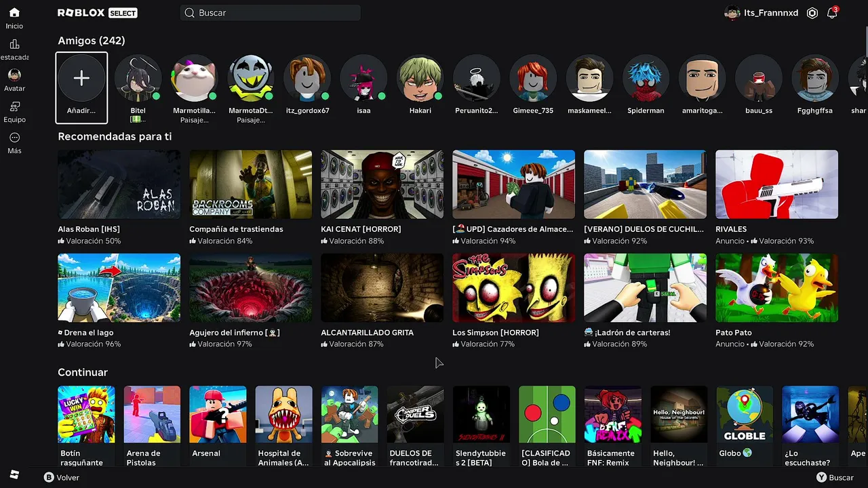Open the notifications bell
868x488 pixels.
coord(832,13)
